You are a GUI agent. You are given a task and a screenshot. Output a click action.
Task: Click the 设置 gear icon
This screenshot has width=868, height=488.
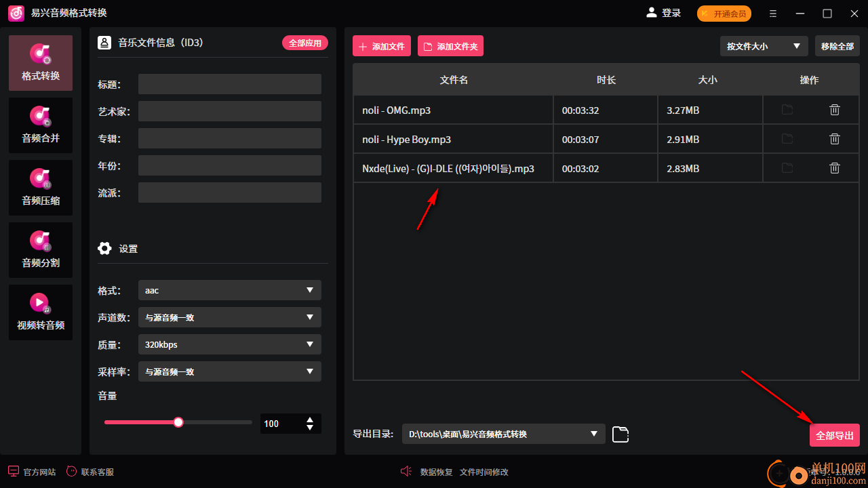coord(104,249)
